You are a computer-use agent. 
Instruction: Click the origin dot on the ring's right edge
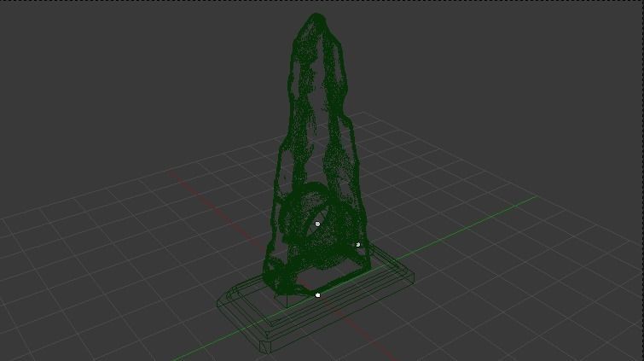point(357,245)
